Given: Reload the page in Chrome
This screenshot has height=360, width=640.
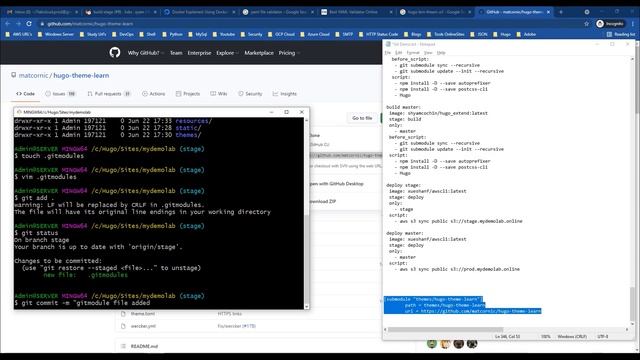Looking at the screenshot, I should [x=29, y=24].
